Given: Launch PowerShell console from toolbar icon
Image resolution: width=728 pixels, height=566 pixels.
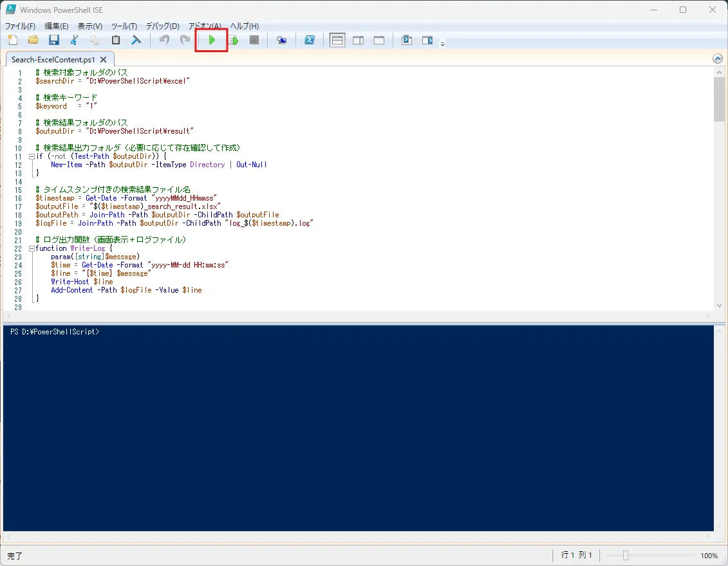Looking at the screenshot, I should coord(309,40).
